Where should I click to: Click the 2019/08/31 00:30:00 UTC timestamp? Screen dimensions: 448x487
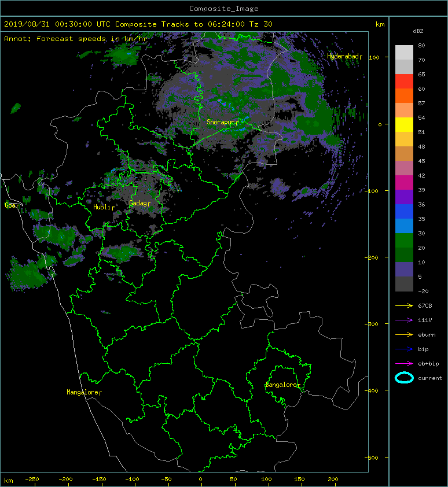coord(57,24)
